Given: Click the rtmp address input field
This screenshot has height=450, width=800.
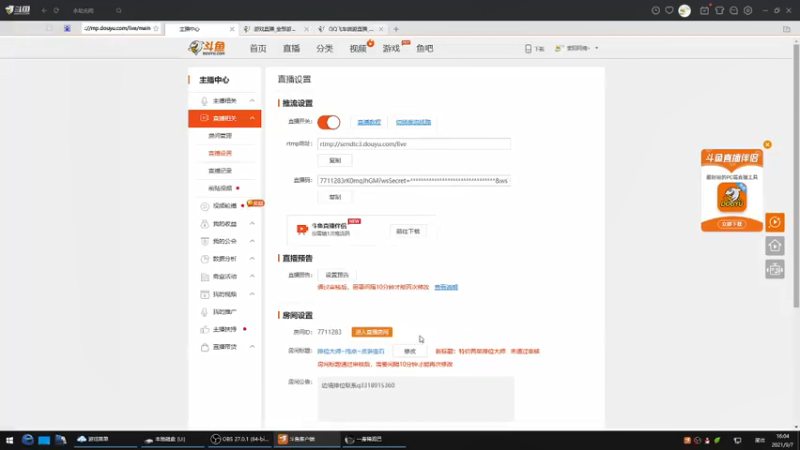Looking at the screenshot, I should pos(414,144).
